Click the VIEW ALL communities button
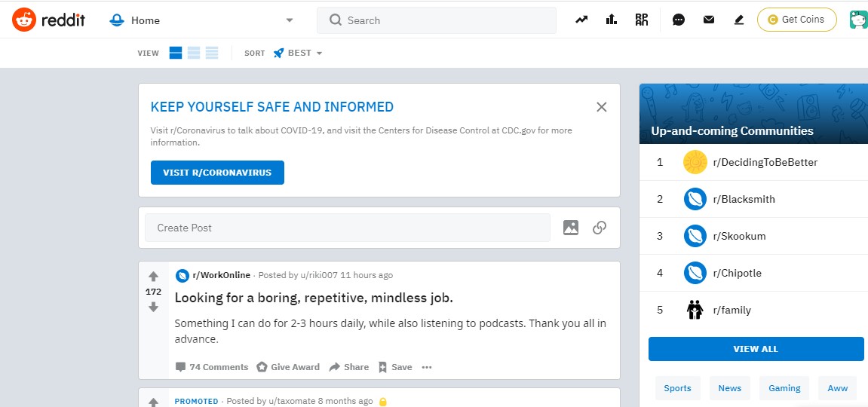 (x=756, y=349)
